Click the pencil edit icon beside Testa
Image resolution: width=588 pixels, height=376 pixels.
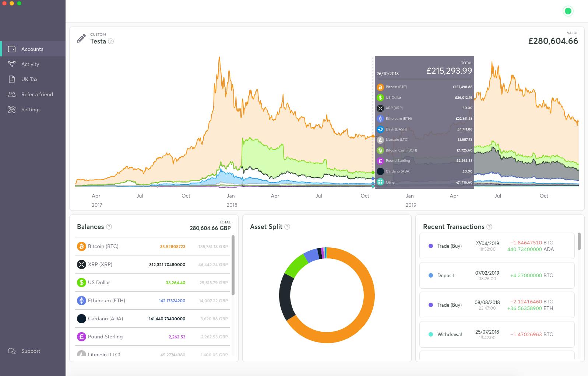coord(81,38)
